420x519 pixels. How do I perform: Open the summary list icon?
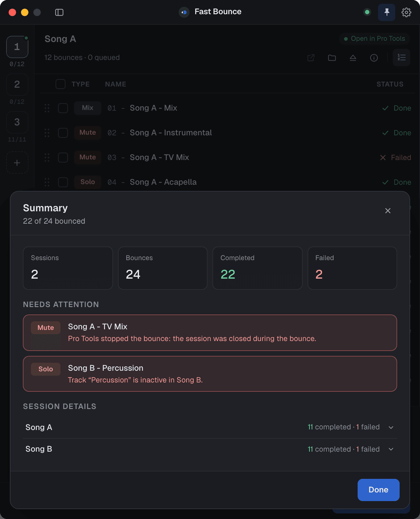[x=401, y=57]
